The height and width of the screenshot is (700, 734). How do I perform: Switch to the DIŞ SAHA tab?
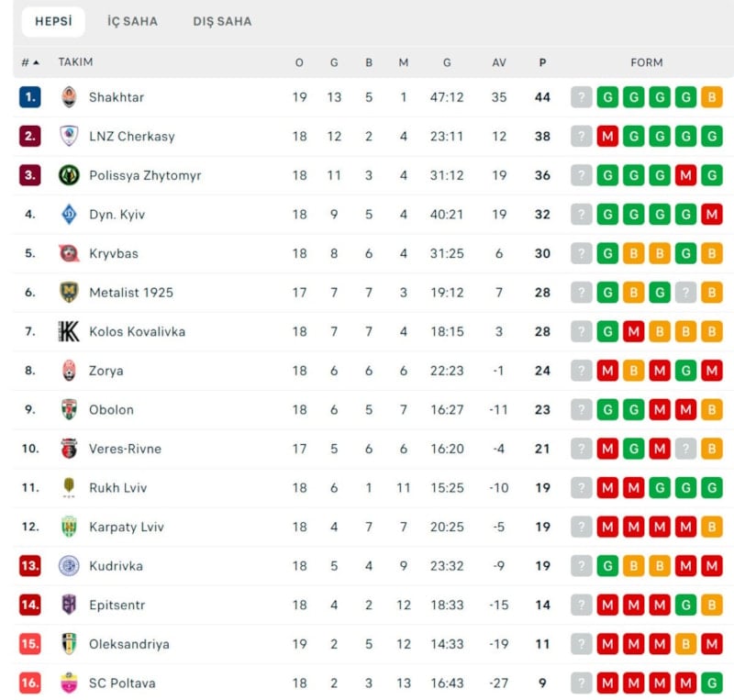pos(222,21)
